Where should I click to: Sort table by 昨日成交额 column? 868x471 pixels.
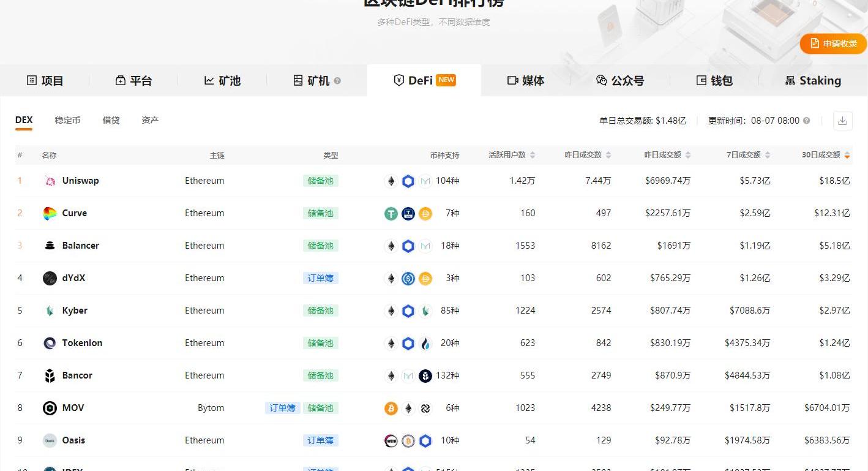(x=667, y=155)
